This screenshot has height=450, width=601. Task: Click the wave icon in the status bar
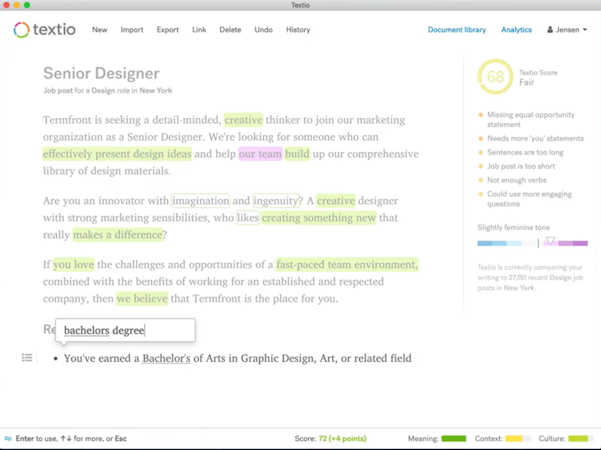tap(8, 438)
